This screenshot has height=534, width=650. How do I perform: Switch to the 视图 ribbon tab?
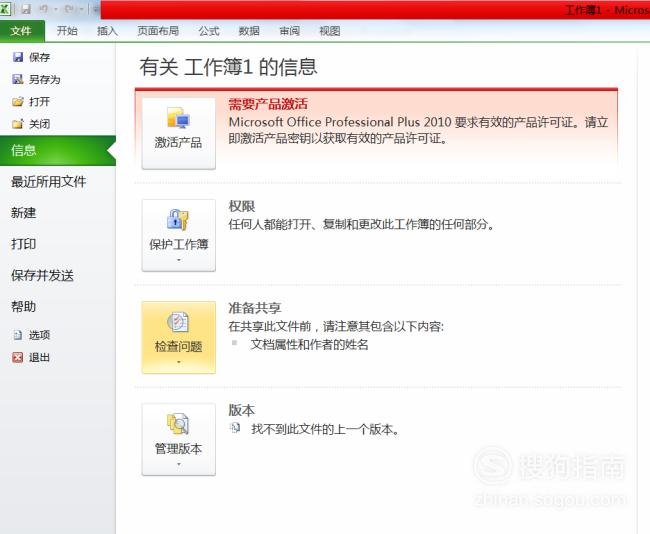330,31
